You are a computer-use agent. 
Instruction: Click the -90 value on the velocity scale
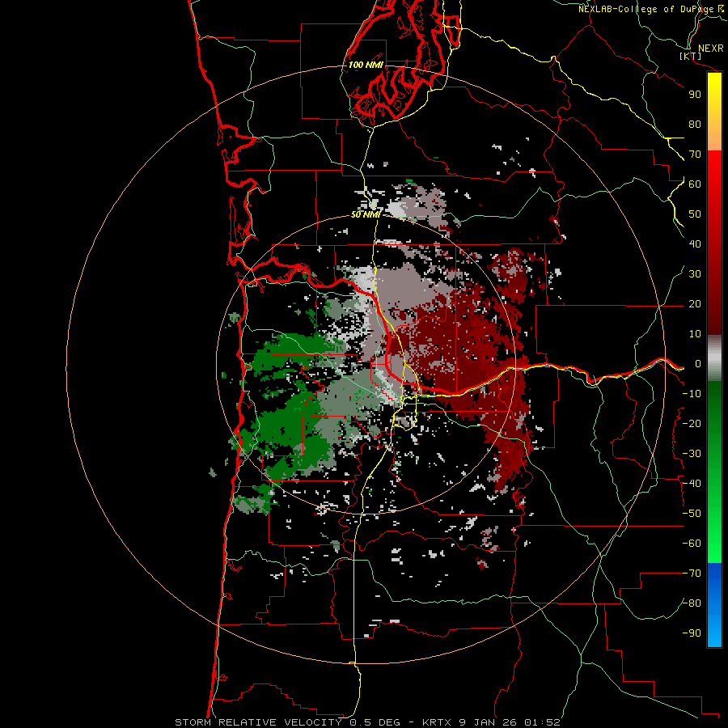[692, 633]
